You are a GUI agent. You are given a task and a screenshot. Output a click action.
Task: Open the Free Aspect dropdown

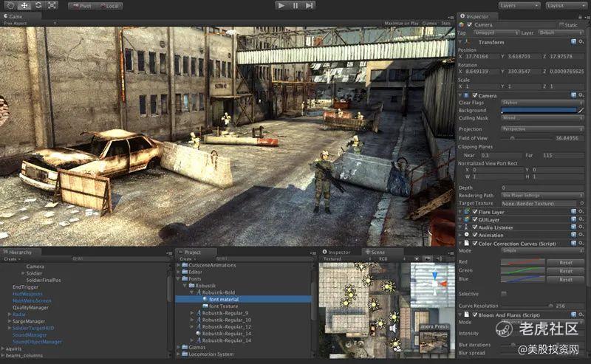point(30,24)
